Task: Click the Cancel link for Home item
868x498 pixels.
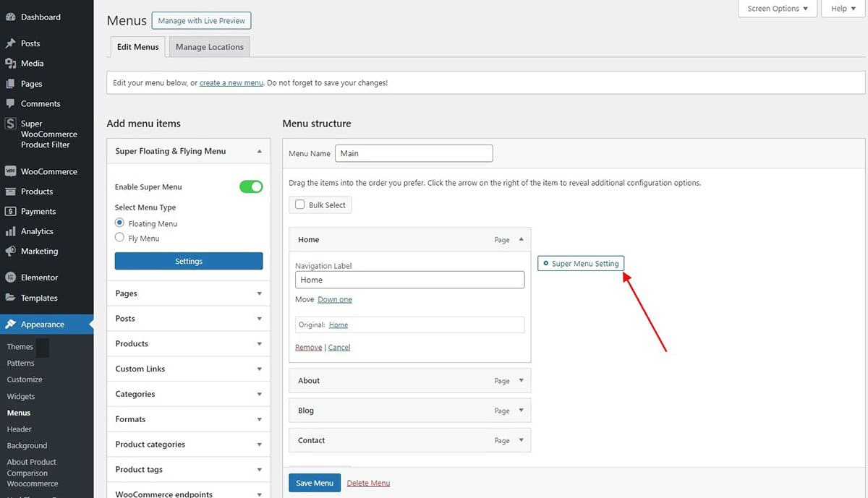Action: point(339,348)
